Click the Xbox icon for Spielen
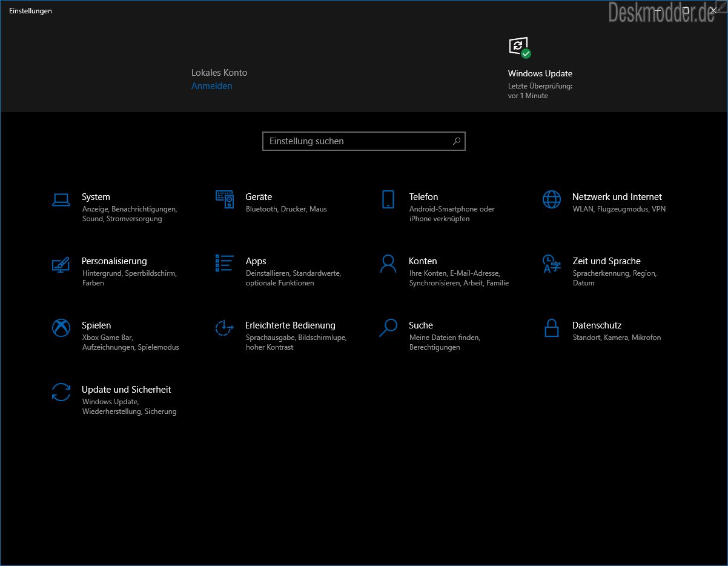Screen dimensions: 728x566 click(61, 328)
